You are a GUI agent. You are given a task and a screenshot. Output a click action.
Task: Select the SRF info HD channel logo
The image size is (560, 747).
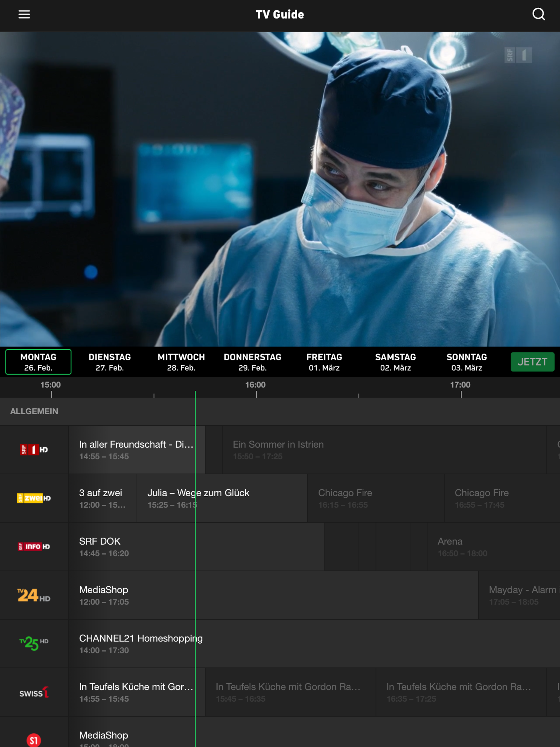(34, 546)
